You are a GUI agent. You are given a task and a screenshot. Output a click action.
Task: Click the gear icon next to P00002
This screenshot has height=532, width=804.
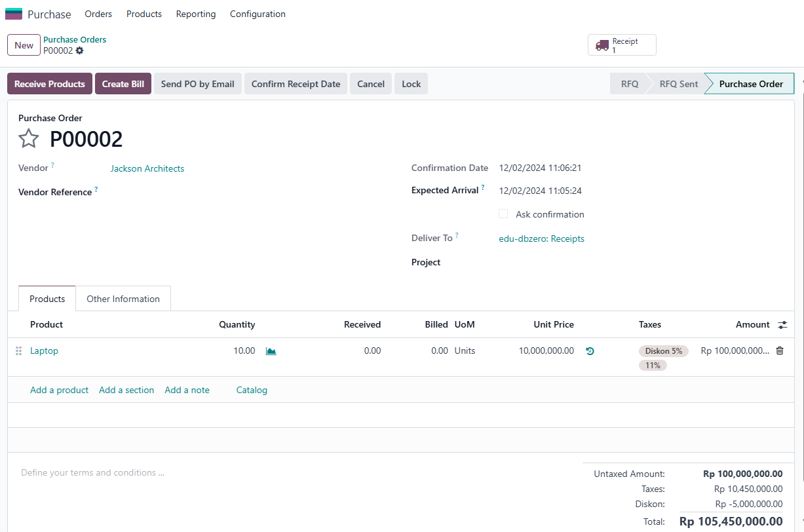coord(80,50)
